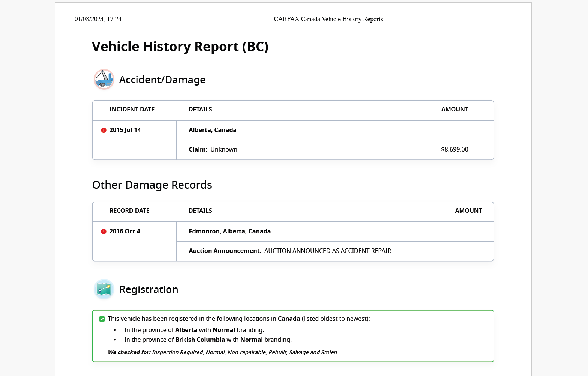588x376 pixels.
Task: Click the $8,699.00 claim amount
Action: point(454,149)
